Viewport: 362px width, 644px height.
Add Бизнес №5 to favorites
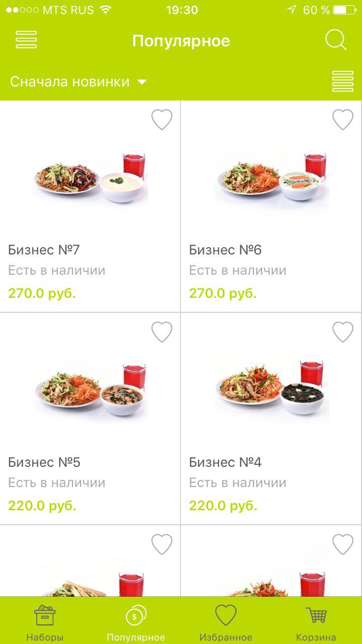tap(162, 332)
